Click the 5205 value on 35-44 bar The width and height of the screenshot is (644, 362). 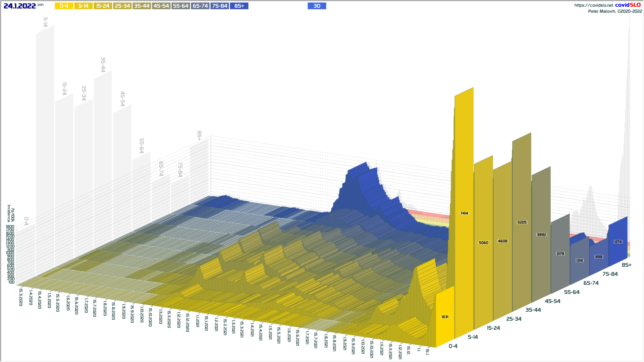[522, 222]
